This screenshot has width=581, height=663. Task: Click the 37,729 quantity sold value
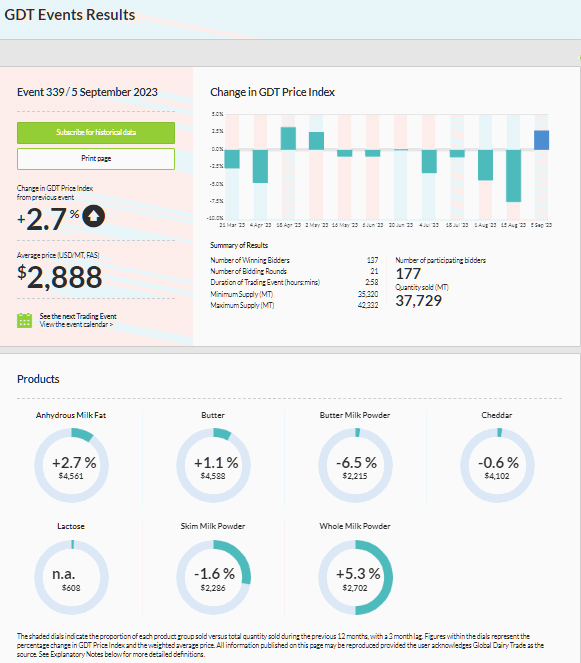coord(419,301)
